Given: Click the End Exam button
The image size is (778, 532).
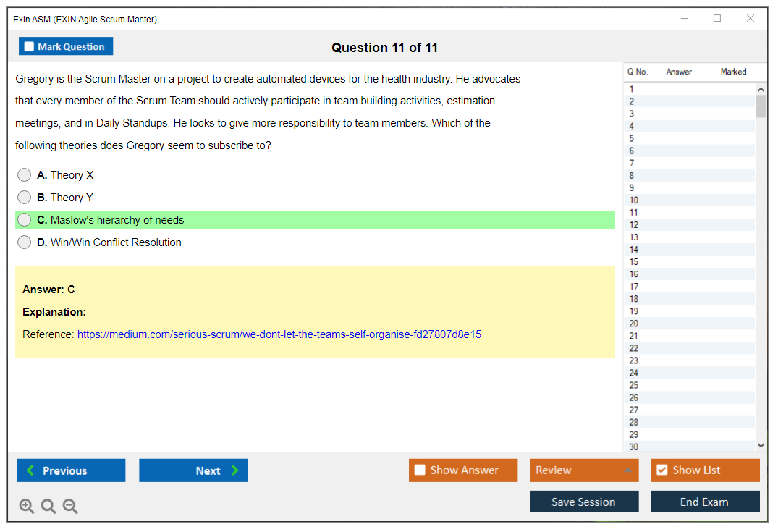Looking at the screenshot, I should click(704, 502).
